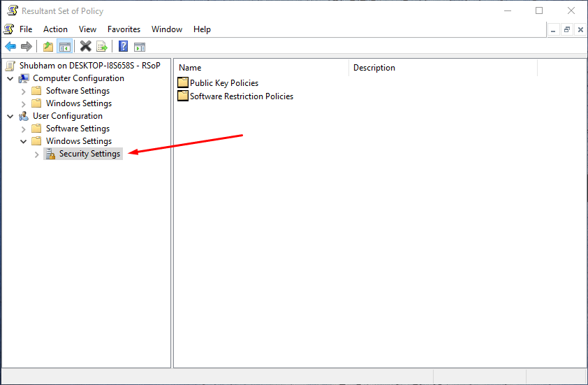Toggle Show/Hide Action Pane toolbar icon
Screen dimensions: 588x385
[x=140, y=47]
